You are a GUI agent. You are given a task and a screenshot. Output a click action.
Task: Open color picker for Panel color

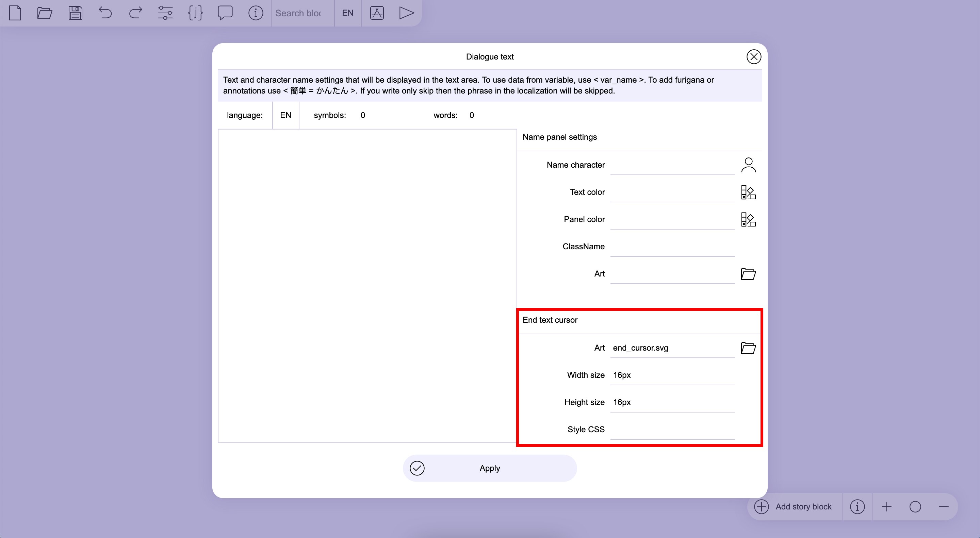748,219
